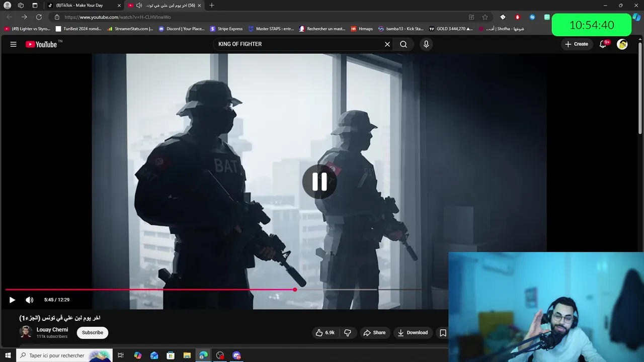The width and height of the screenshot is (644, 362).
Task: Open tab actions menu icon
Action: point(35,5)
